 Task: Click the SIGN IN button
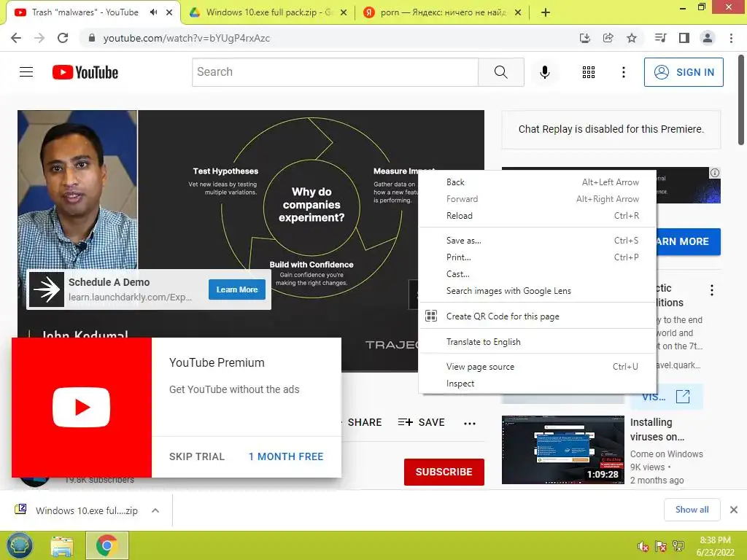[684, 72]
